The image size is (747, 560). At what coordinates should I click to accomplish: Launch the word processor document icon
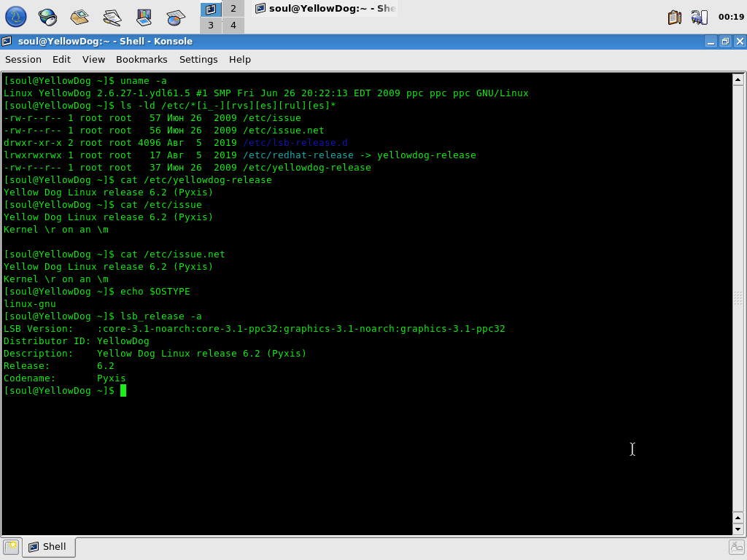[x=112, y=17]
